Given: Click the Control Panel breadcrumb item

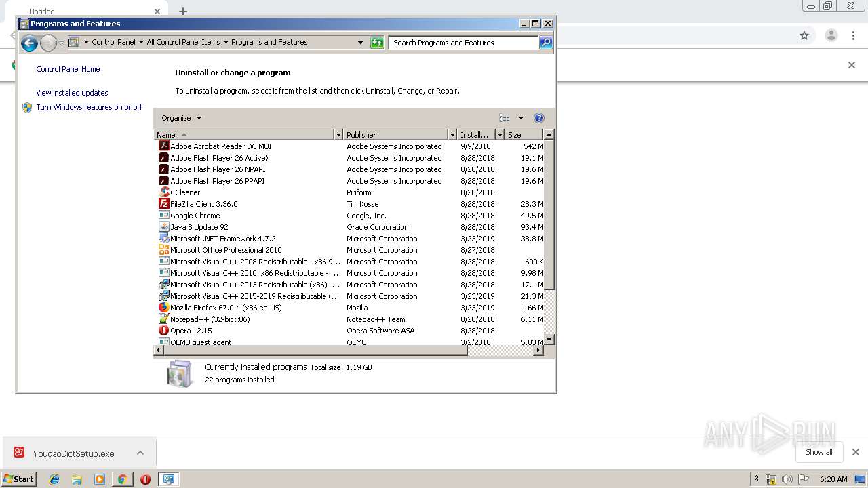Looking at the screenshot, I should (x=113, y=42).
